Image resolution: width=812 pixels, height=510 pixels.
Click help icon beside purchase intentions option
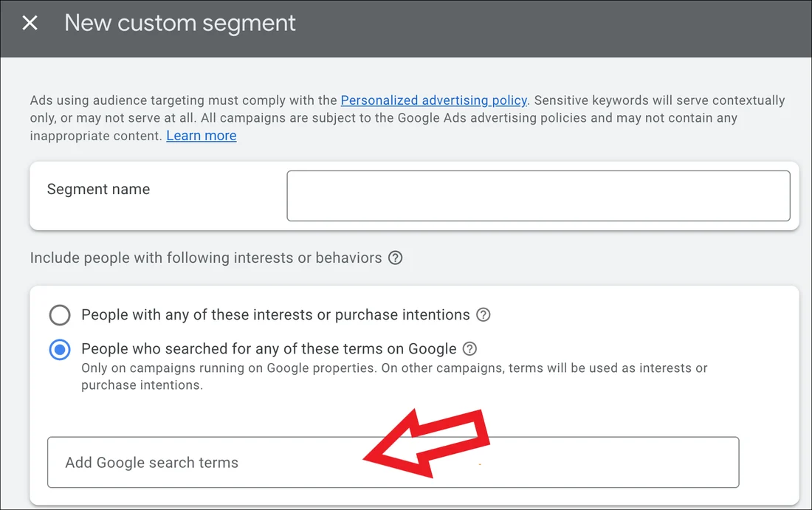484,315
